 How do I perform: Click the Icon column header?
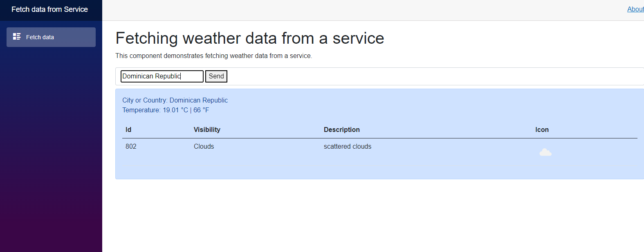(x=542, y=129)
